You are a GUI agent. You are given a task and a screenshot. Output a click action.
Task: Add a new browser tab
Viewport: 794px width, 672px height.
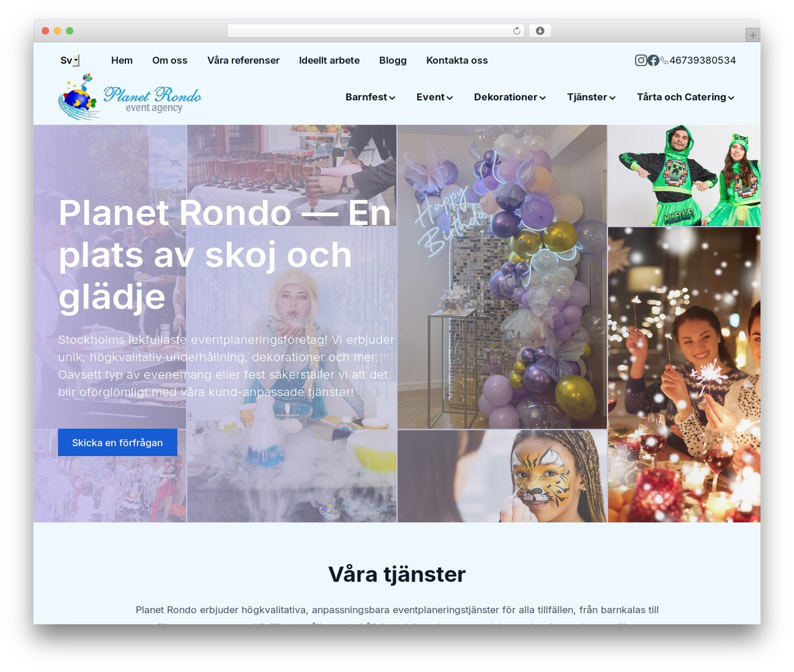pyautogui.click(x=752, y=35)
